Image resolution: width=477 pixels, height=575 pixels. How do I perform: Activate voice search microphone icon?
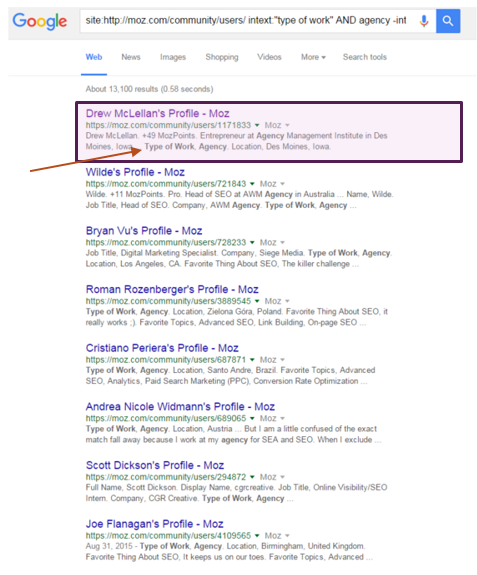coord(423,21)
